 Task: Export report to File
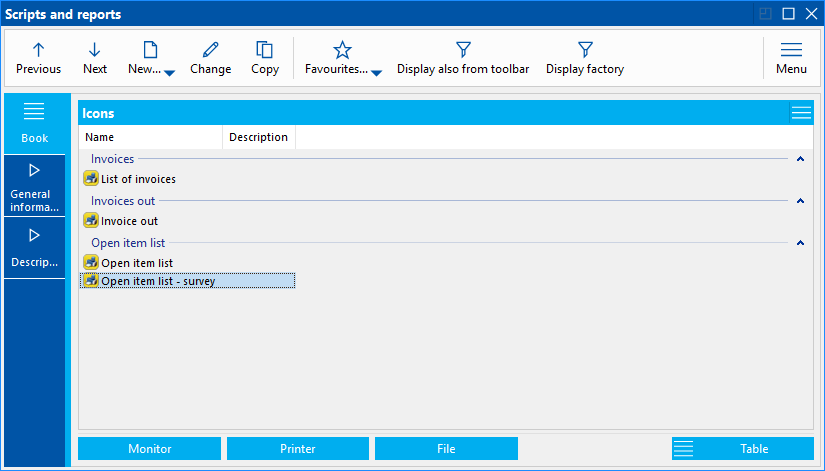[446, 449]
